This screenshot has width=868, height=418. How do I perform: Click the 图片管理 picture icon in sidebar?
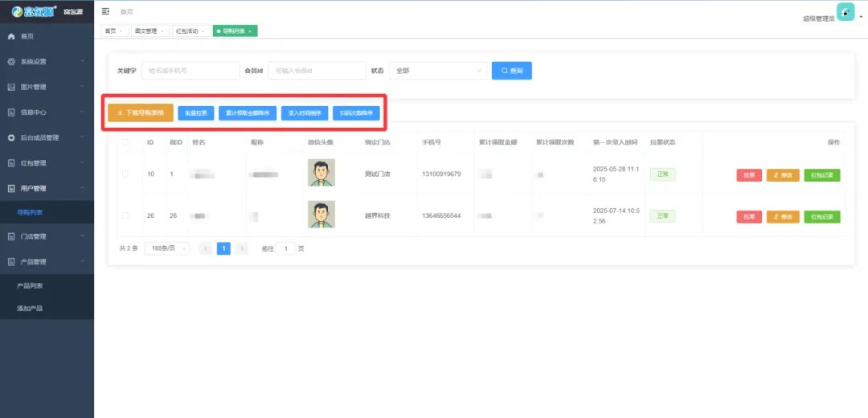click(11, 87)
